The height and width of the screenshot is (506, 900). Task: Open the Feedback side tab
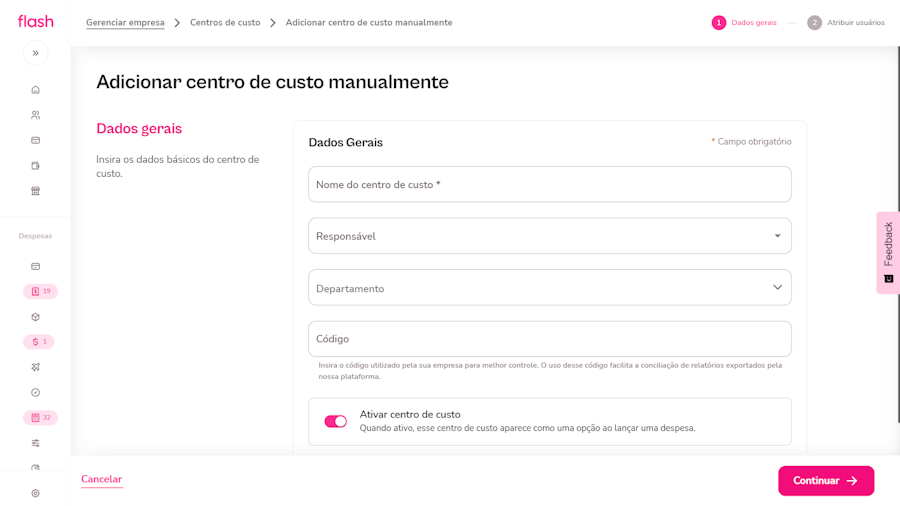coord(889,252)
